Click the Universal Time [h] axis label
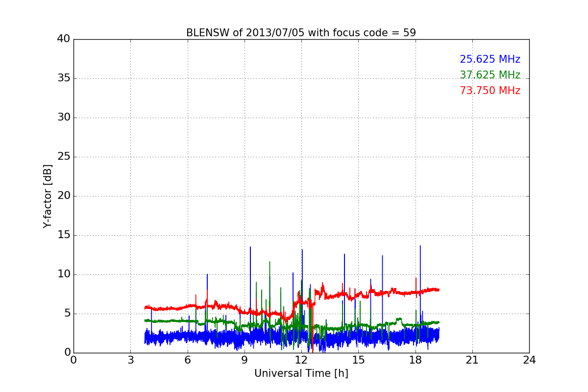This screenshot has width=588, height=392. (301, 373)
